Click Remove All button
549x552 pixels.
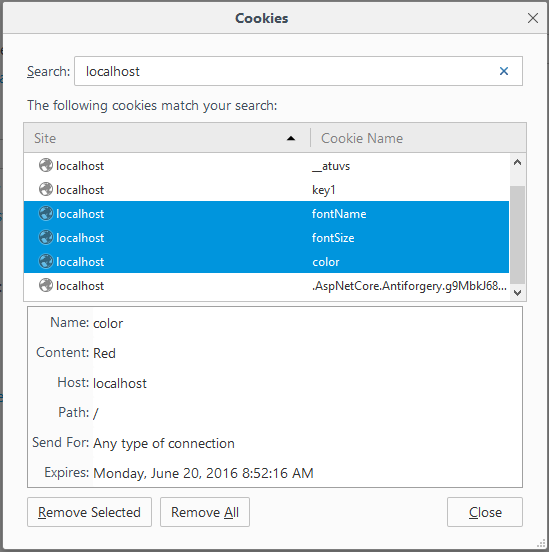pos(205,512)
